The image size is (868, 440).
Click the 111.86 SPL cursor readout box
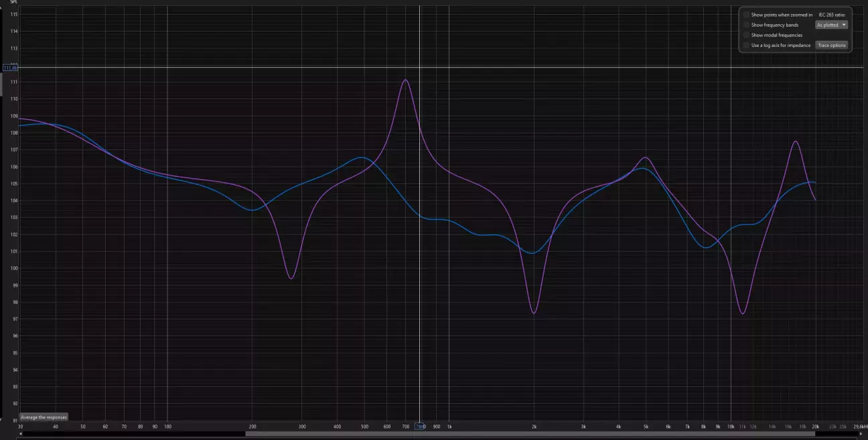coord(10,68)
